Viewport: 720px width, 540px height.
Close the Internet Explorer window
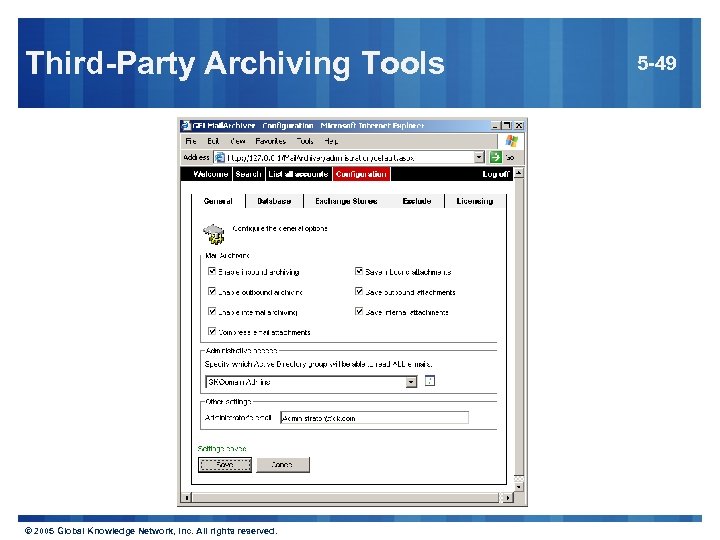[x=519, y=125]
